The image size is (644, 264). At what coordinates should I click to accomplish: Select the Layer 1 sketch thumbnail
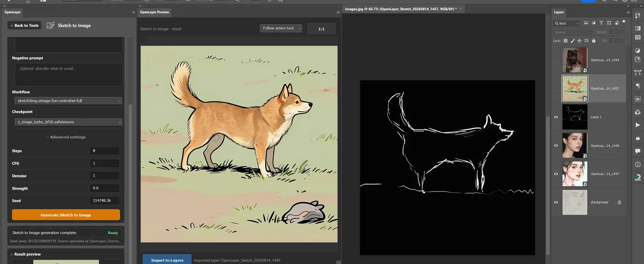(575, 117)
